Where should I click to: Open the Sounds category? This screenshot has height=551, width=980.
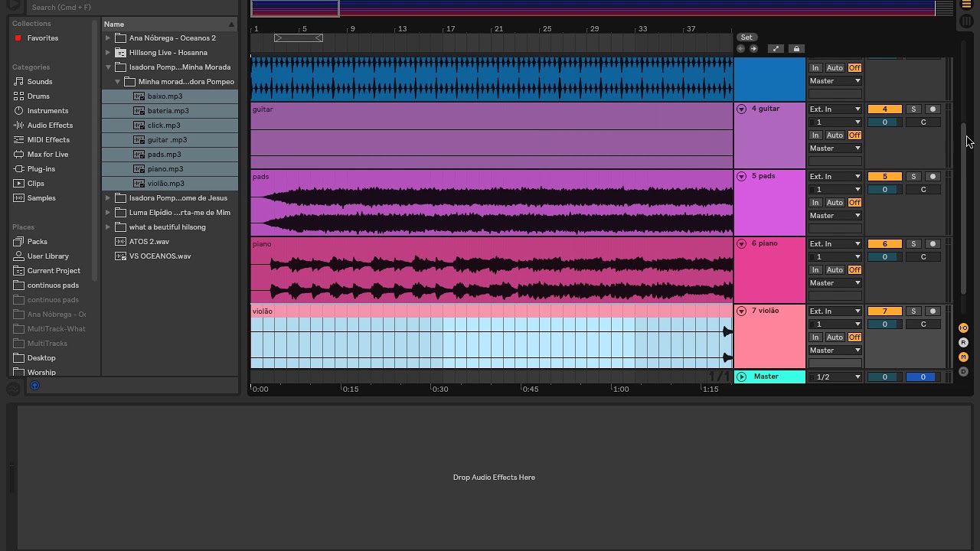click(40, 82)
